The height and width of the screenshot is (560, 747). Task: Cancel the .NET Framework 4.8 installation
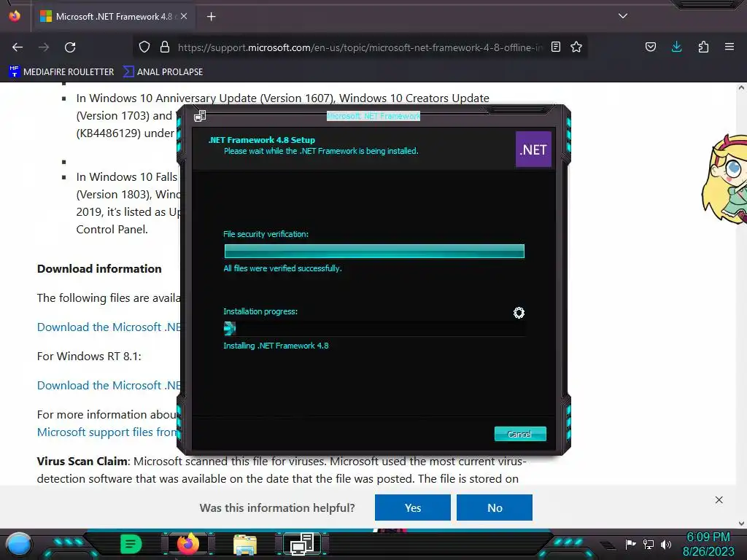(519, 434)
